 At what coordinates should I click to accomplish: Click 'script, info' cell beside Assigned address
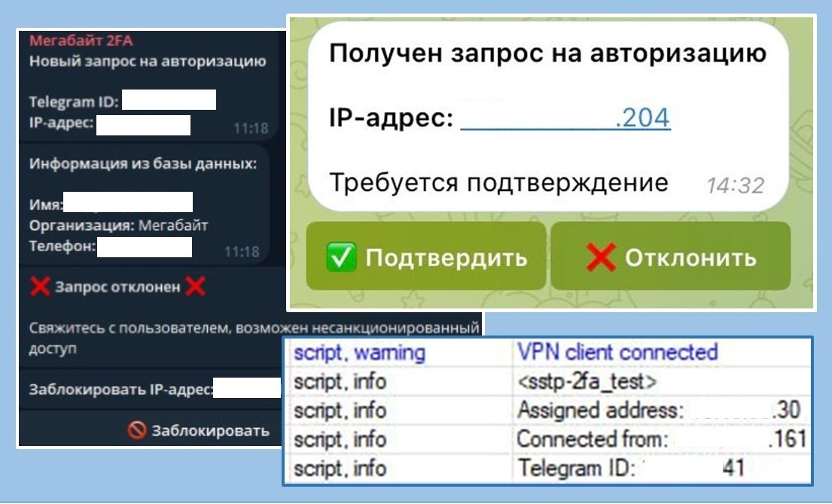click(340, 410)
